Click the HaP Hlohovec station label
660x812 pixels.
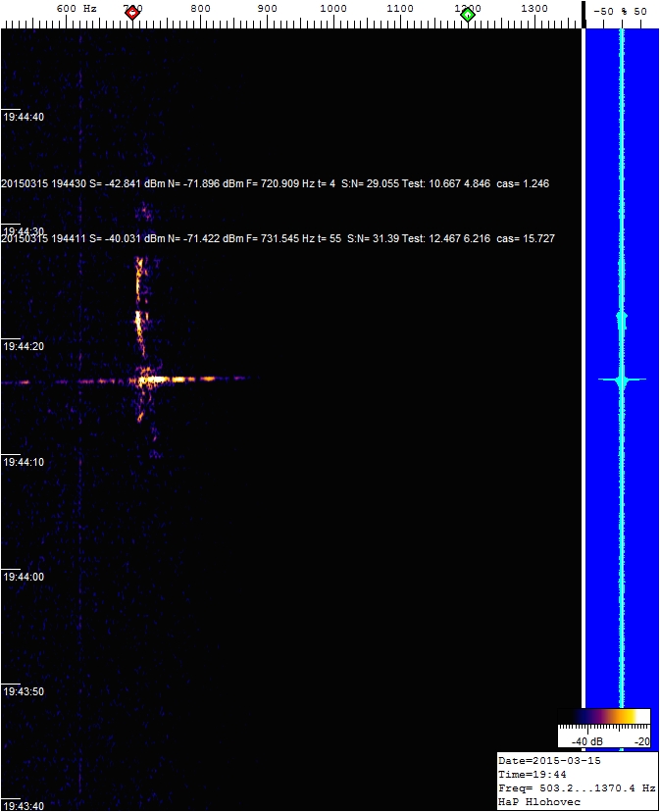click(x=539, y=802)
